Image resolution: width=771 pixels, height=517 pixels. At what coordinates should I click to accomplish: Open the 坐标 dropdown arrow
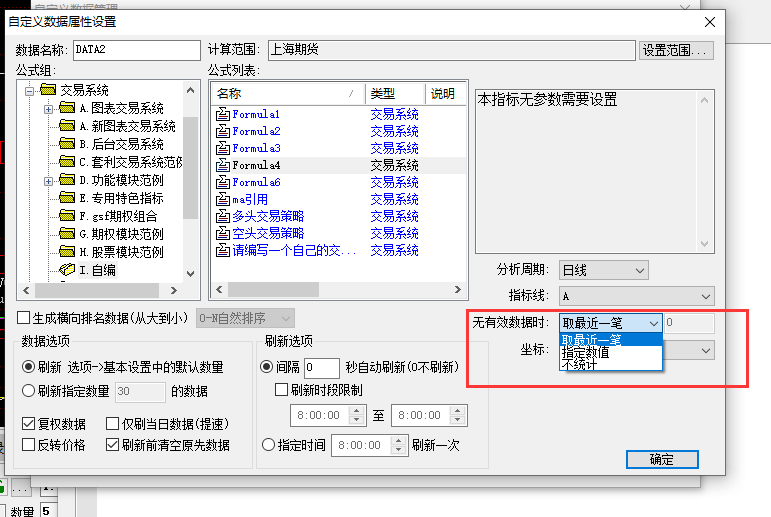[x=706, y=351]
